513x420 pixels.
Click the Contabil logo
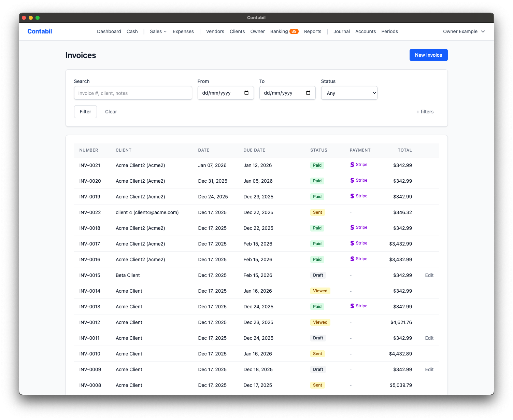tap(40, 31)
